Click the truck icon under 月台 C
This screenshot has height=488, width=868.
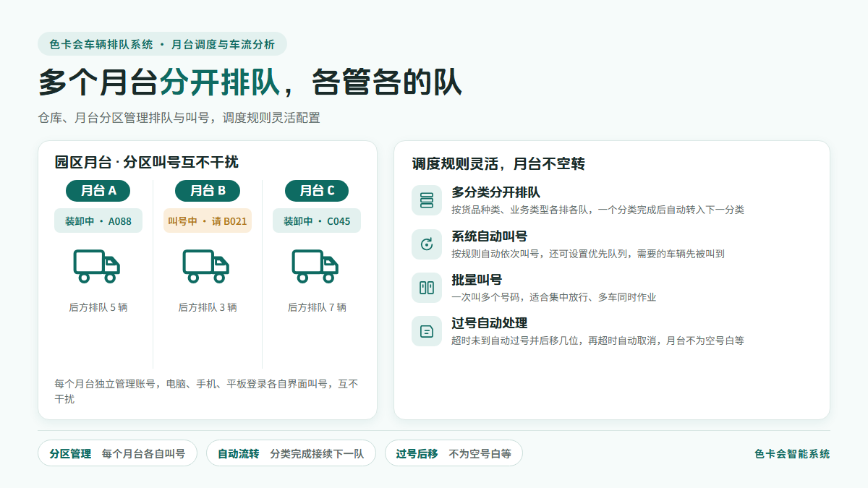click(315, 266)
